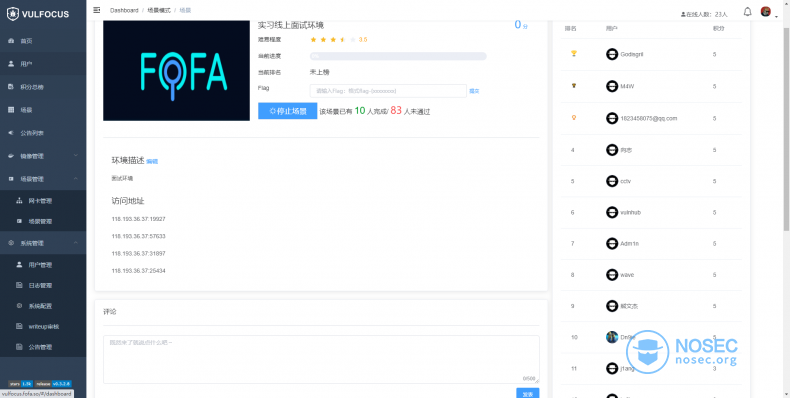Click the 用户管理 person icon
The height and width of the screenshot is (398, 790).
point(20,264)
